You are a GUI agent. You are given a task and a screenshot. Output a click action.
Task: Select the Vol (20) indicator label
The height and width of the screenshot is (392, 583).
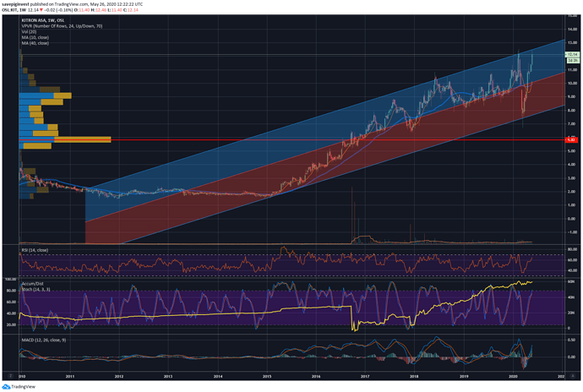coord(29,32)
